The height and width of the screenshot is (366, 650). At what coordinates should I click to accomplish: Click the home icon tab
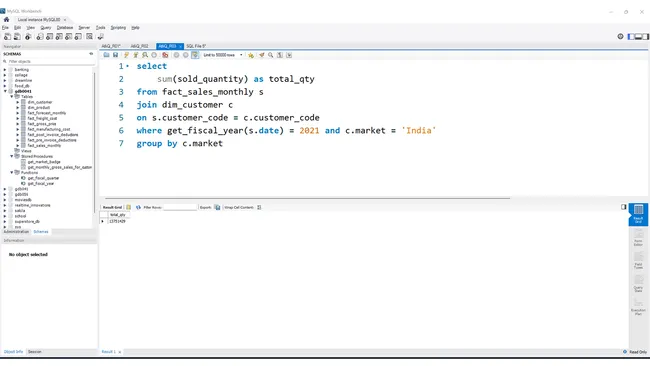[x=6, y=19]
